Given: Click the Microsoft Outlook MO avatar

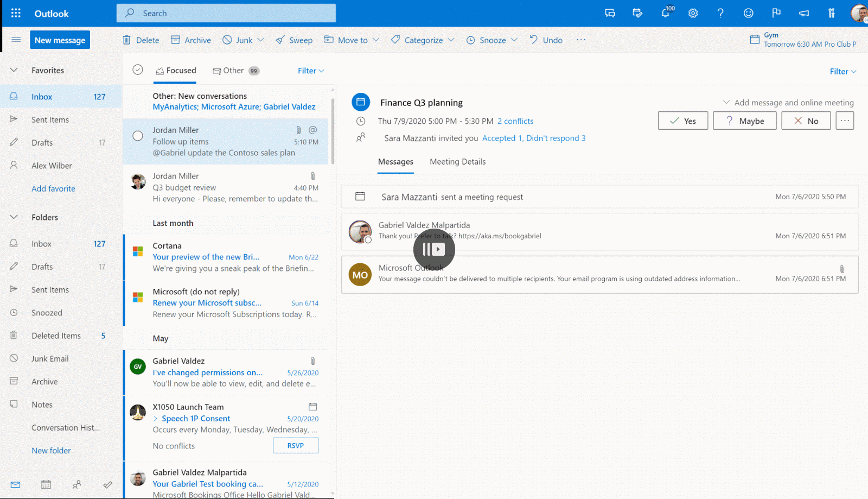Looking at the screenshot, I should pos(360,275).
